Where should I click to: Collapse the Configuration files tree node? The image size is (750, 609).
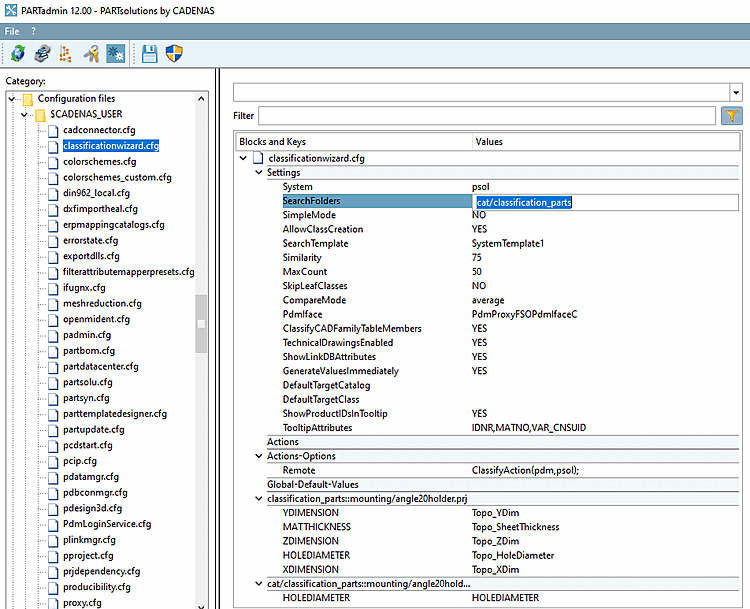point(12,99)
